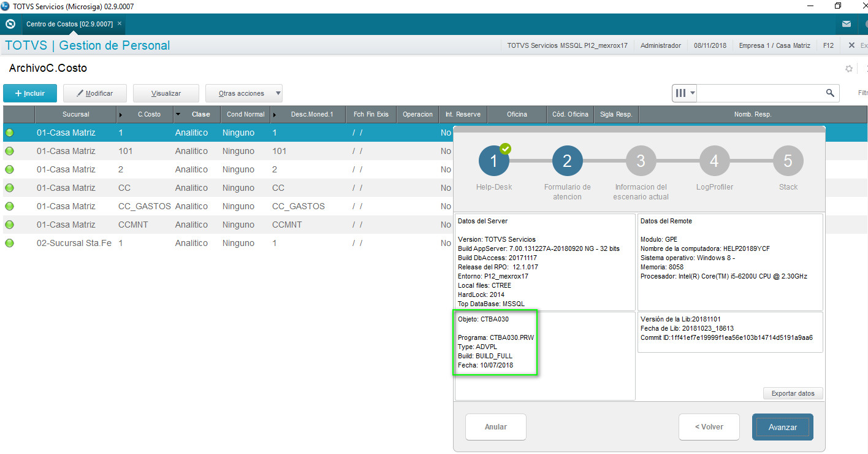The height and width of the screenshot is (454, 868).
Task: Click the date 08/11/2018 in header
Action: coord(710,45)
